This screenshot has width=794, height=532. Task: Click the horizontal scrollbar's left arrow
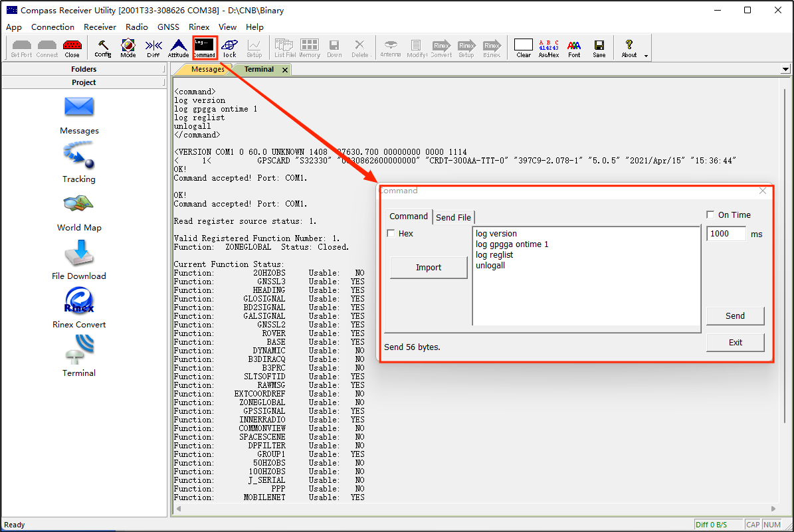point(178,509)
